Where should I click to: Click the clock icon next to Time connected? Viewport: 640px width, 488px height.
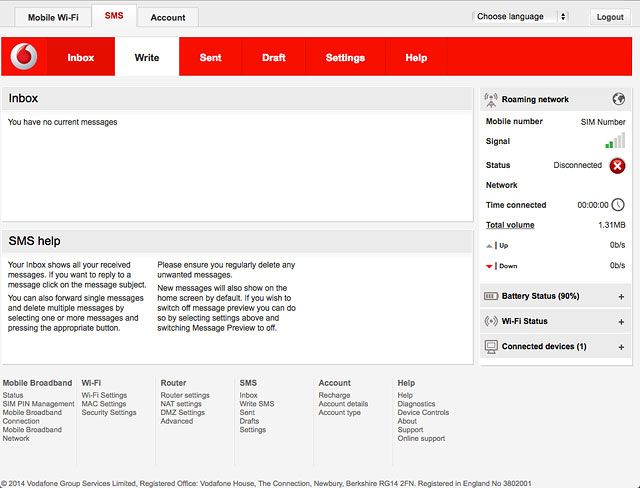click(618, 205)
